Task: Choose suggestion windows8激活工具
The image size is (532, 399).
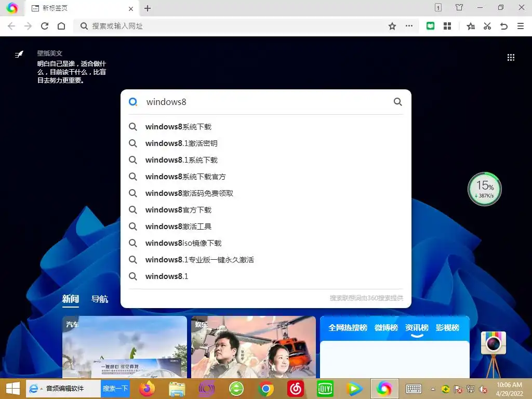Action: (x=265, y=227)
